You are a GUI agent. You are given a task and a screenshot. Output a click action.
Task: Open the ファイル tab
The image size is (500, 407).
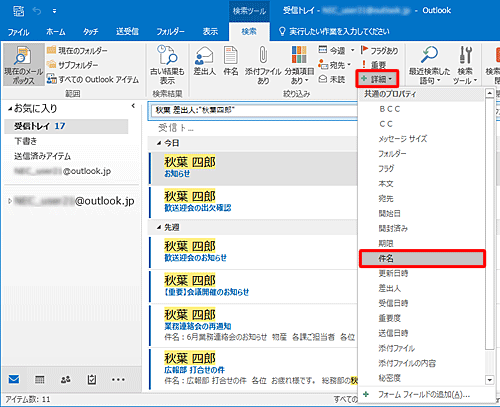(x=18, y=32)
